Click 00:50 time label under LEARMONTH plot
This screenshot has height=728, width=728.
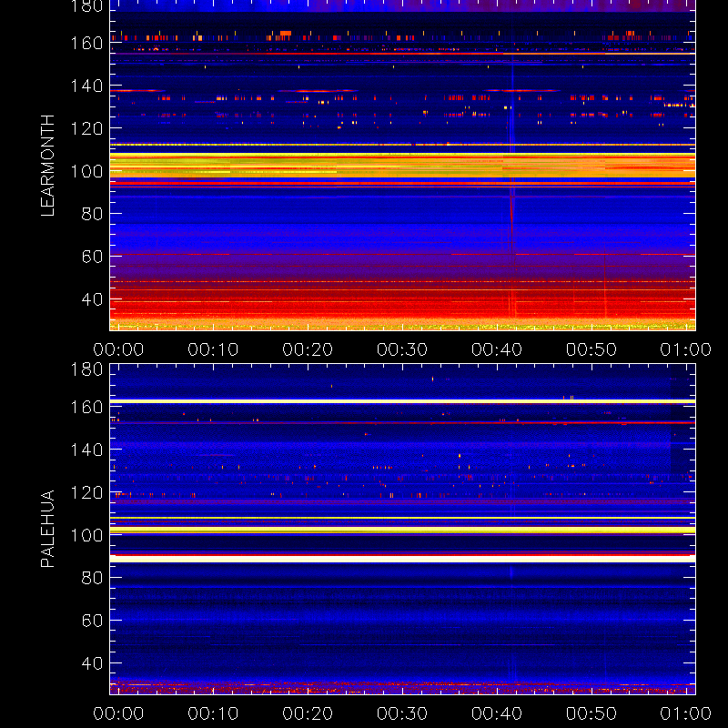(591, 349)
